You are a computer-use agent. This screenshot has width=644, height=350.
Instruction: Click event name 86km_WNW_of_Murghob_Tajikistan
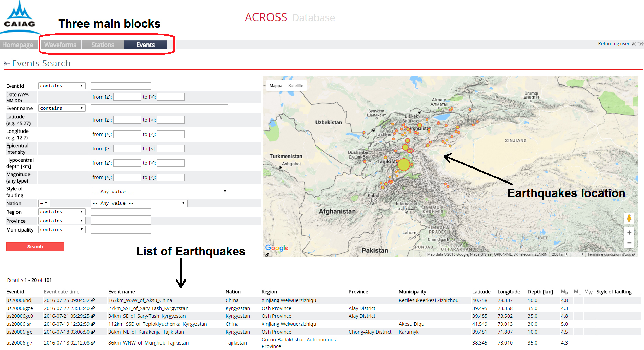click(148, 343)
